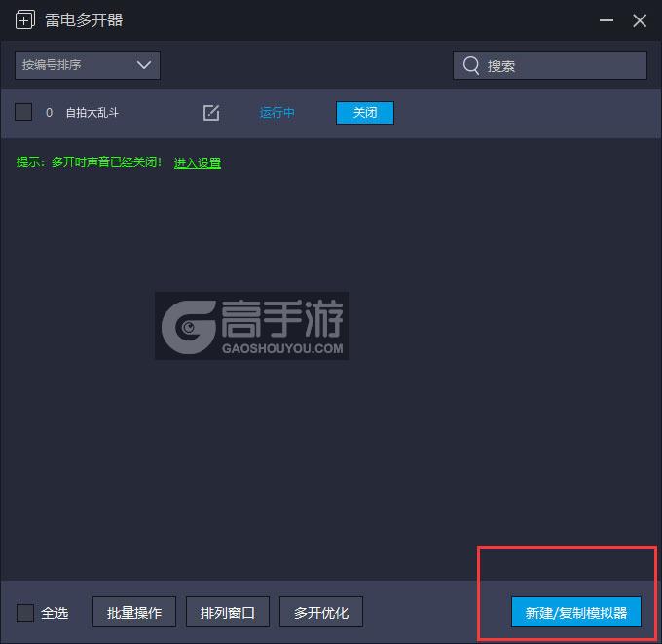Click the 多开时声音已经关闭 hint text
The image size is (662, 644).
[105, 162]
